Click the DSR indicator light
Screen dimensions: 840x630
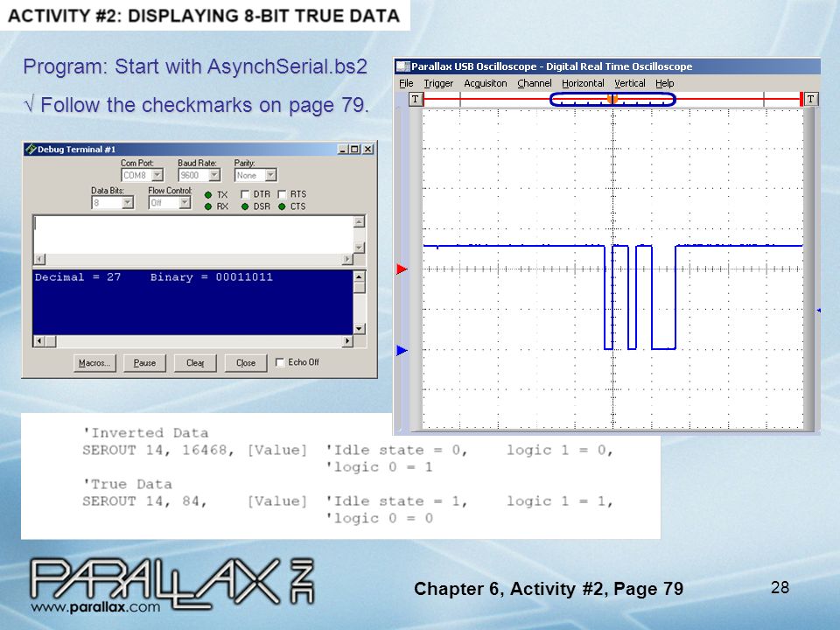245,206
